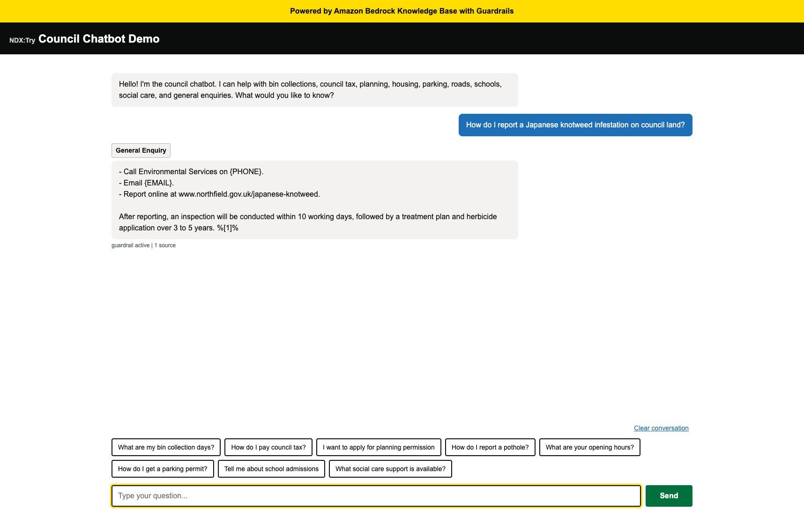Click the chatbot's greeting message bubble

[314, 89]
